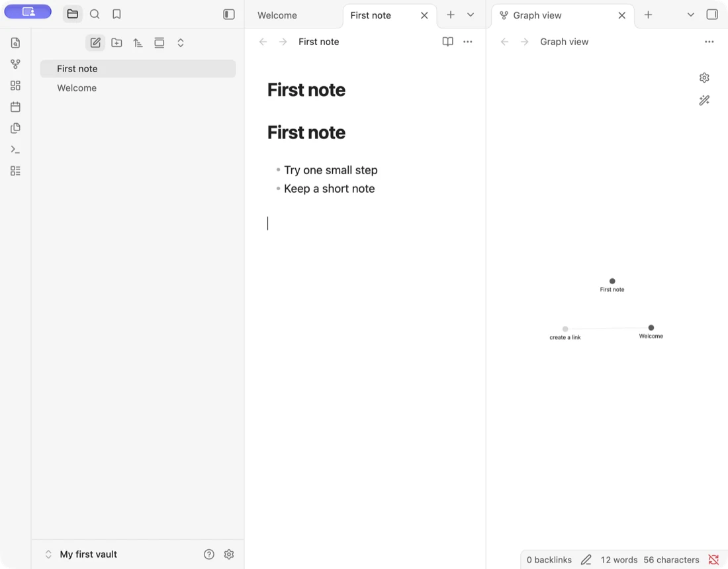Create a new canvas from the ribbon
This screenshot has height=569, width=728.
tap(15, 85)
